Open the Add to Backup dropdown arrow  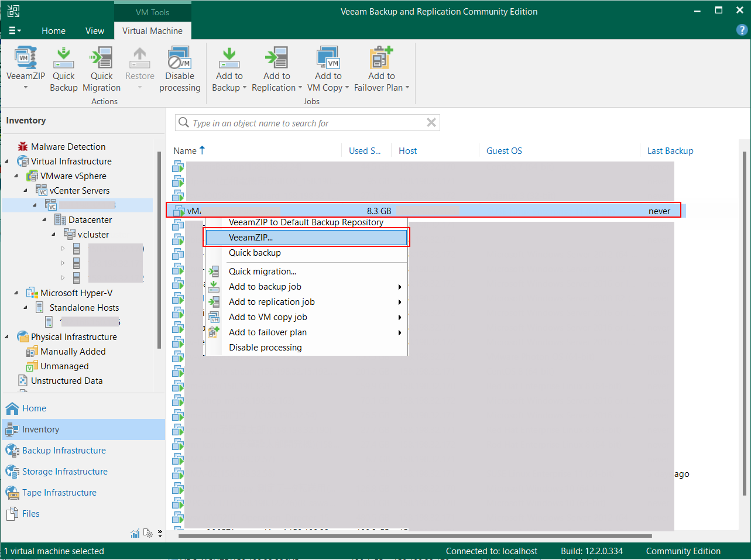[245, 88]
